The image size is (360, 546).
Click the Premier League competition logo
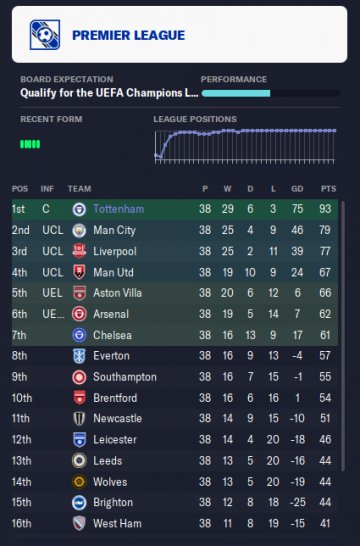coord(45,34)
